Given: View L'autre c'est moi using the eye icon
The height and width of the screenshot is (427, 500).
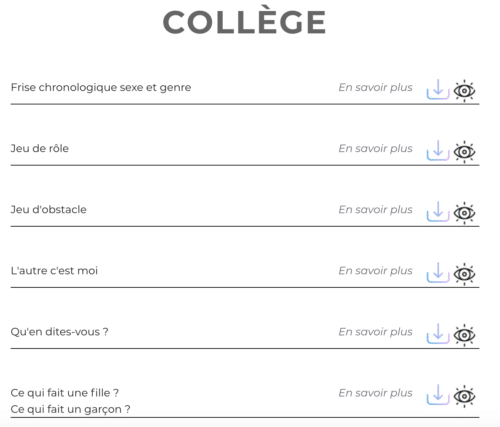Looking at the screenshot, I should click(x=464, y=274).
